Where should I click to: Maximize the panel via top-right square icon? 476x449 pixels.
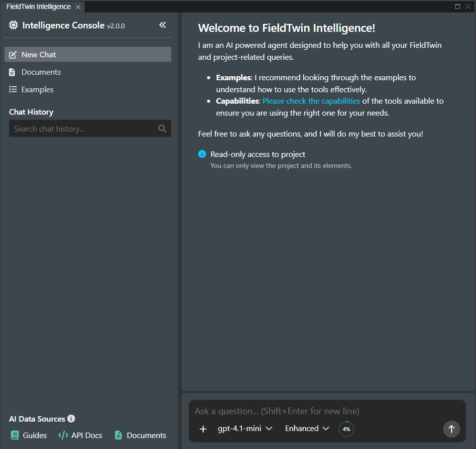[458, 6]
